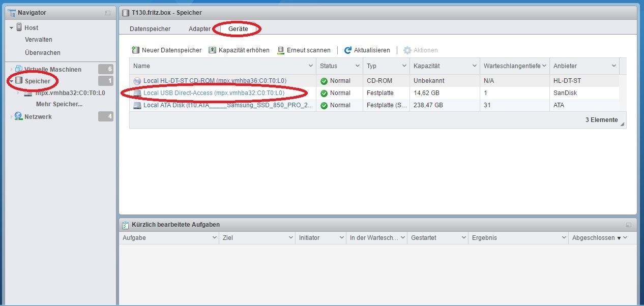Image resolution: width=644 pixels, height=306 pixels.
Task: Click the Aktionen gear icon
Action: [x=407, y=50]
